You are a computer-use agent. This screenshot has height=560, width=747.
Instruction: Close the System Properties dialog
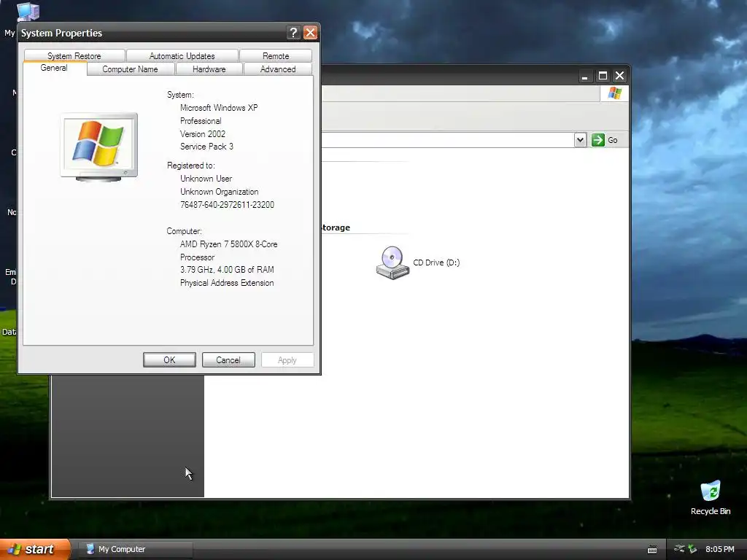[311, 33]
